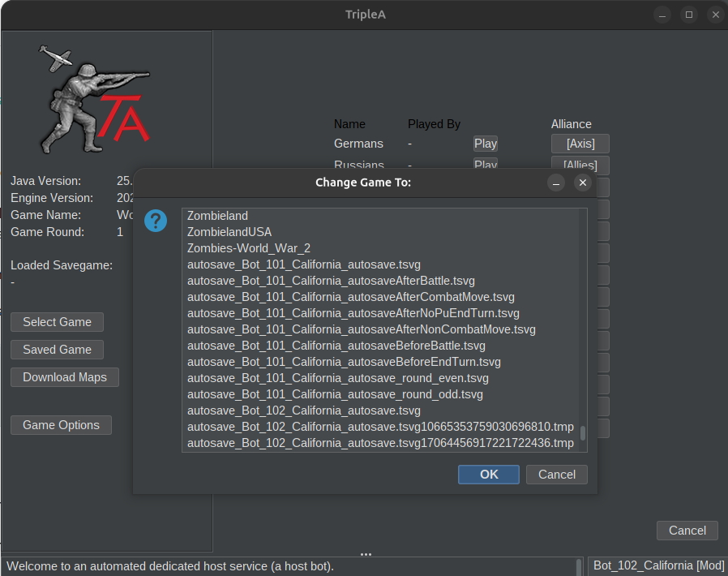Minimize the Change Game To dialog

(x=556, y=183)
